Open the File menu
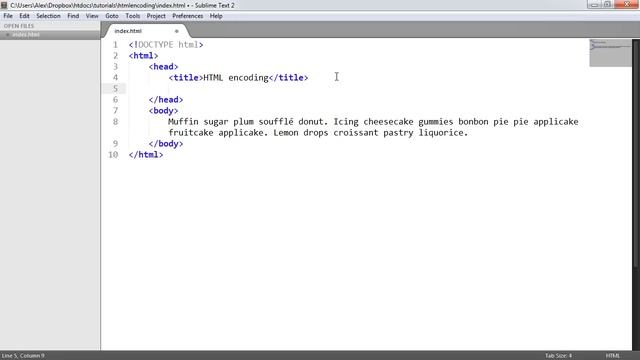Image resolution: width=640 pixels, height=360 pixels. click(x=8, y=16)
